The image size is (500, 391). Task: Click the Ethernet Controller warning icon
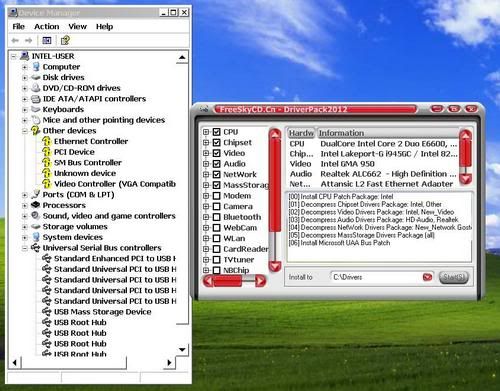47,141
